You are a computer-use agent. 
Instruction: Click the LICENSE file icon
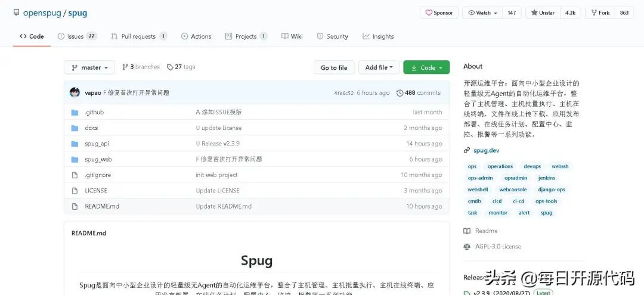point(75,191)
